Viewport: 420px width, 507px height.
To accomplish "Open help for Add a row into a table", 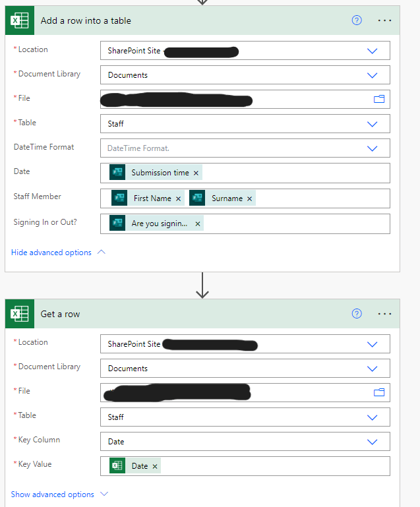I will (357, 20).
